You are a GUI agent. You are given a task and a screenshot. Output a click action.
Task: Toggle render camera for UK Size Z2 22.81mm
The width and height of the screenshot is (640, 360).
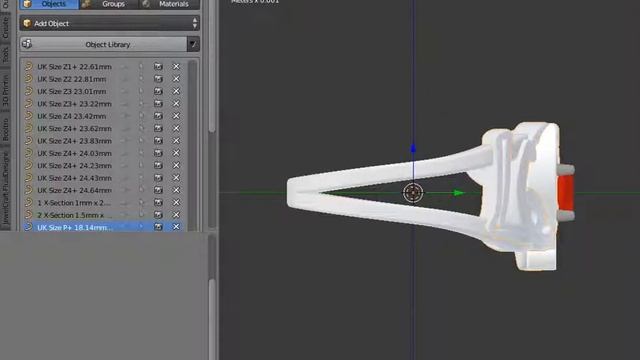(158, 79)
